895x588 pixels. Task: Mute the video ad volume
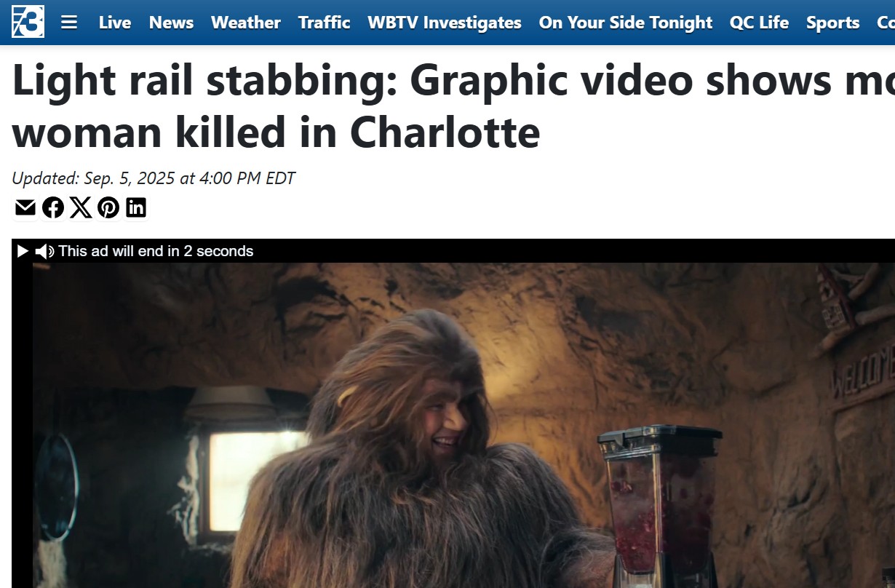[x=44, y=251]
